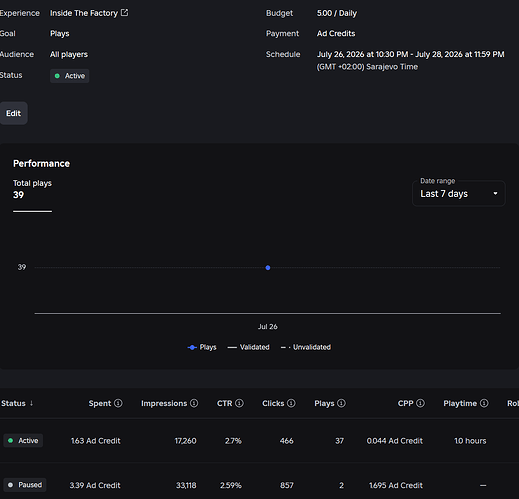Edit the campaign with the Edit button
519x499 pixels.
tap(13, 113)
